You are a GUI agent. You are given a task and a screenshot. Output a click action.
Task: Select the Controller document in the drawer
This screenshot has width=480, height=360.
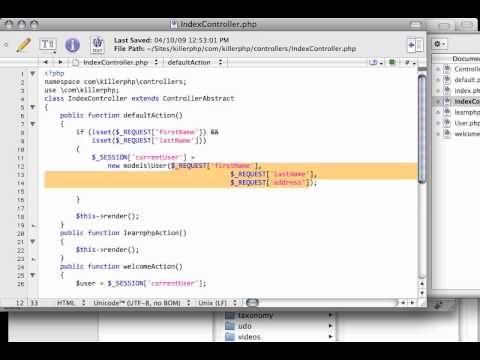(467, 69)
